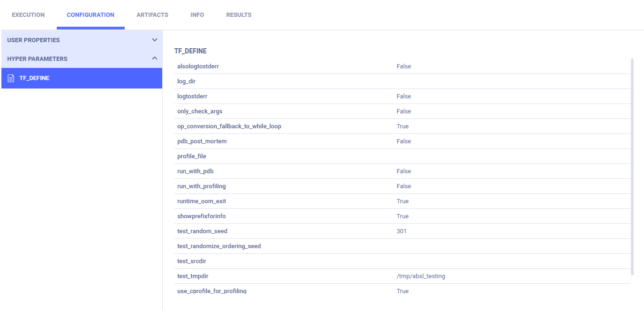Switch to the Artifacts tab

(x=152, y=15)
